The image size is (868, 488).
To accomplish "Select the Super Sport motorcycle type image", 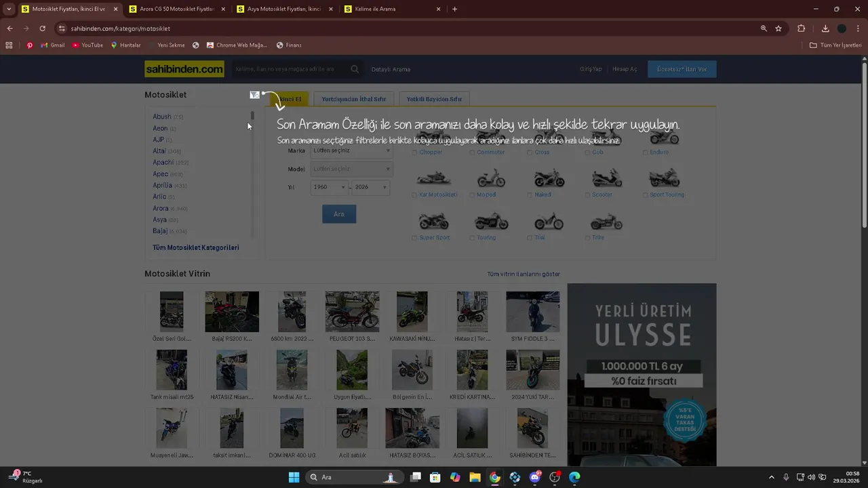I will (x=434, y=221).
